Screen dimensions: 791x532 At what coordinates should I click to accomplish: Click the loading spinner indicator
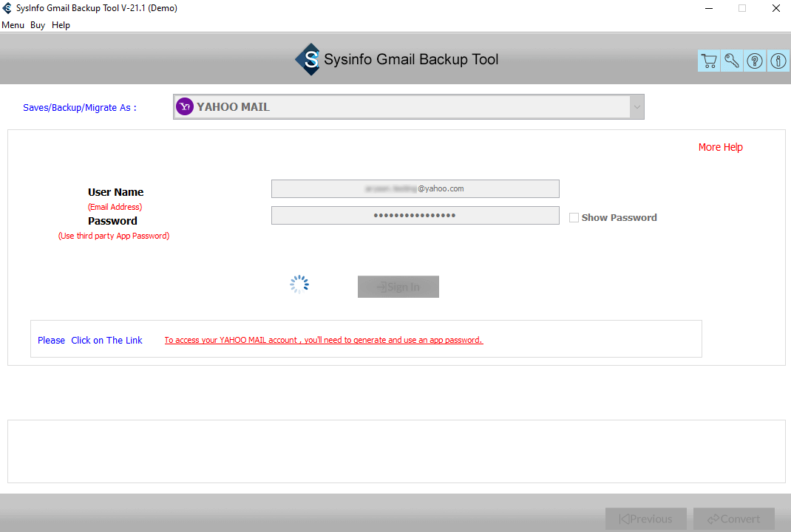pyautogui.click(x=299, y=284)
